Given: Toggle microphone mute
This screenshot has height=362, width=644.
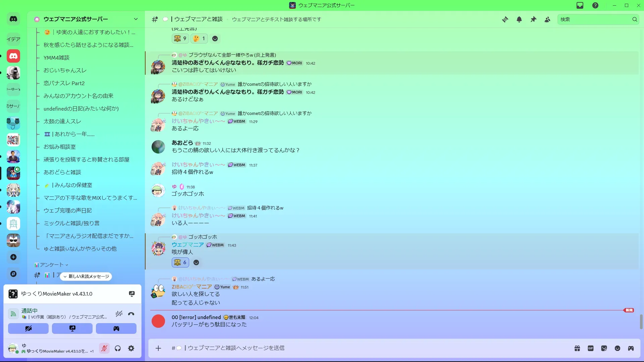Looking at the screenshot, I should (104, 348).
